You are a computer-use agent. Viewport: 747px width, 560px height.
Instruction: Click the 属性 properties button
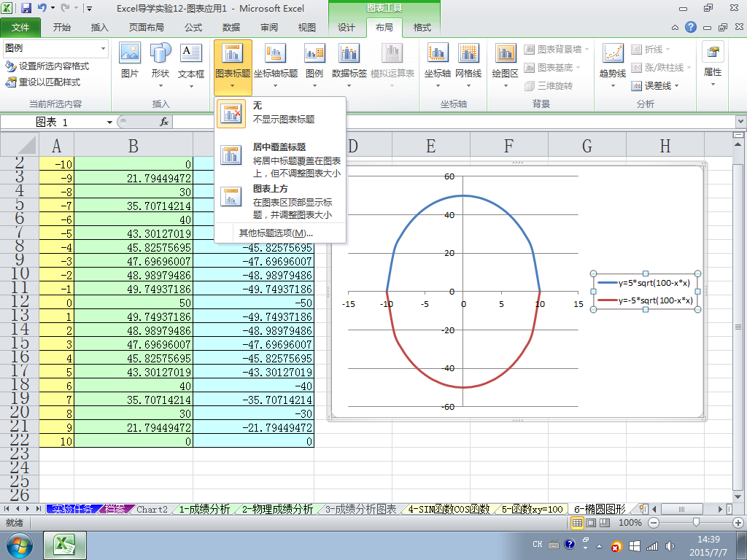coord(713,64)
